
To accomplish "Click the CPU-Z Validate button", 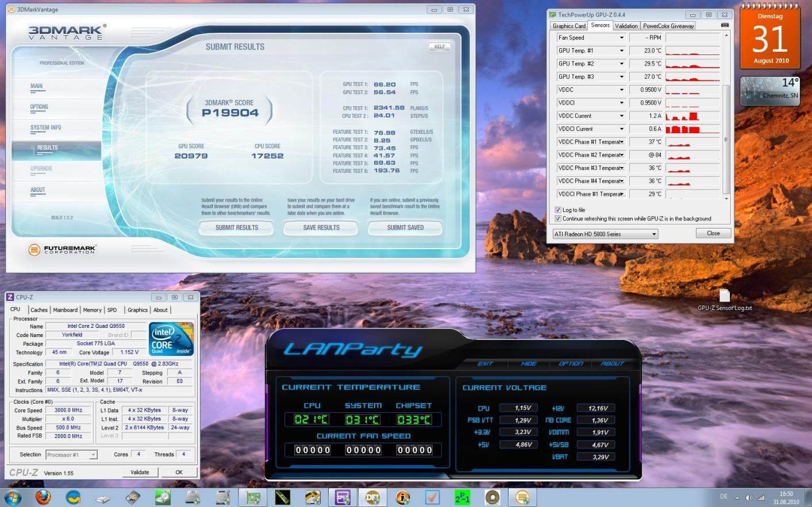I will point(140,472).
